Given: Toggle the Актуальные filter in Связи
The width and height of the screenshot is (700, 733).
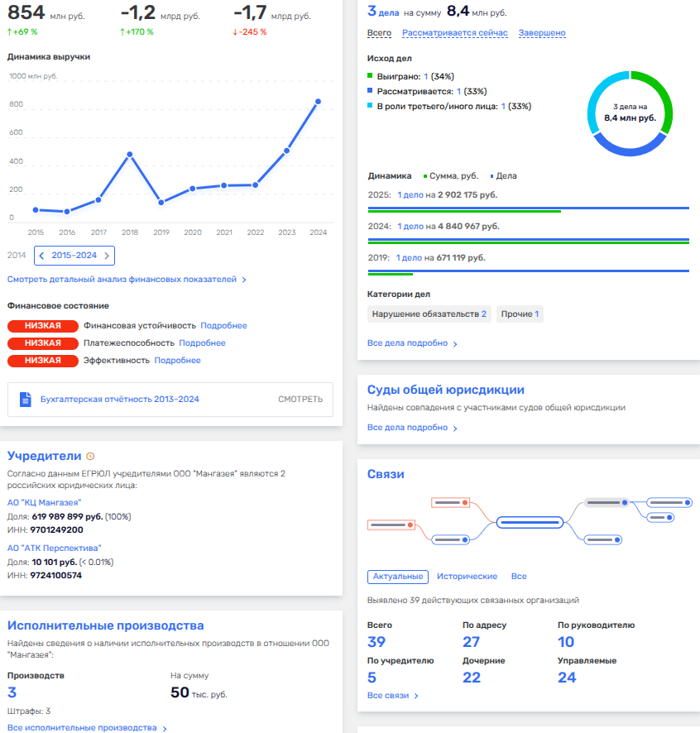Looking at the screenshot, I should click(x=397, y=577).
